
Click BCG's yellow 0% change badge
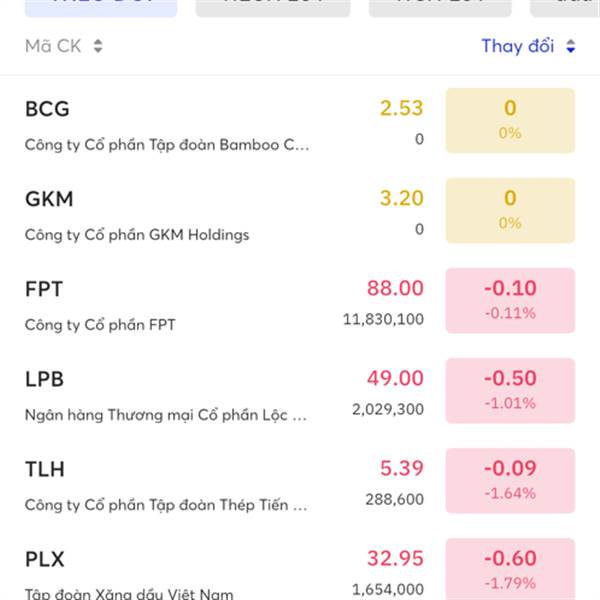(x=510, y=120)
